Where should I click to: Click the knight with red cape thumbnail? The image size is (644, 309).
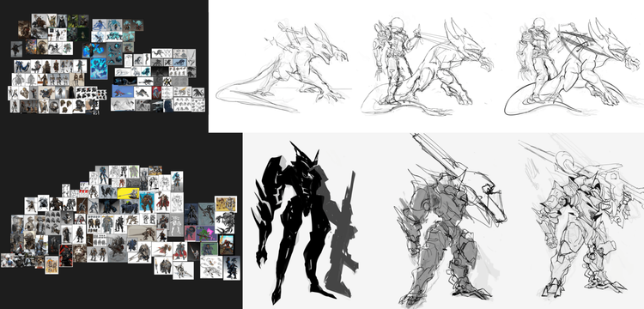tap(162, 202)
